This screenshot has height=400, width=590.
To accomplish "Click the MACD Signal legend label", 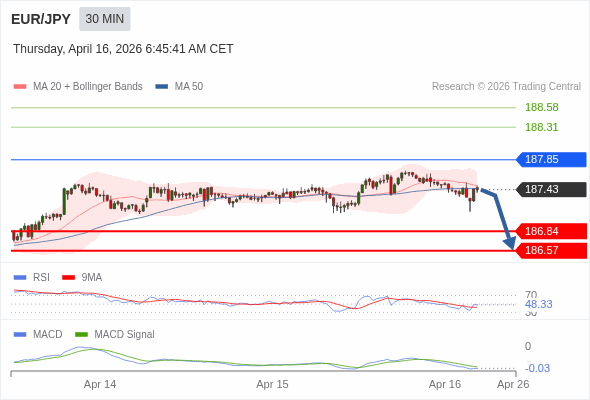I will 125,335.
